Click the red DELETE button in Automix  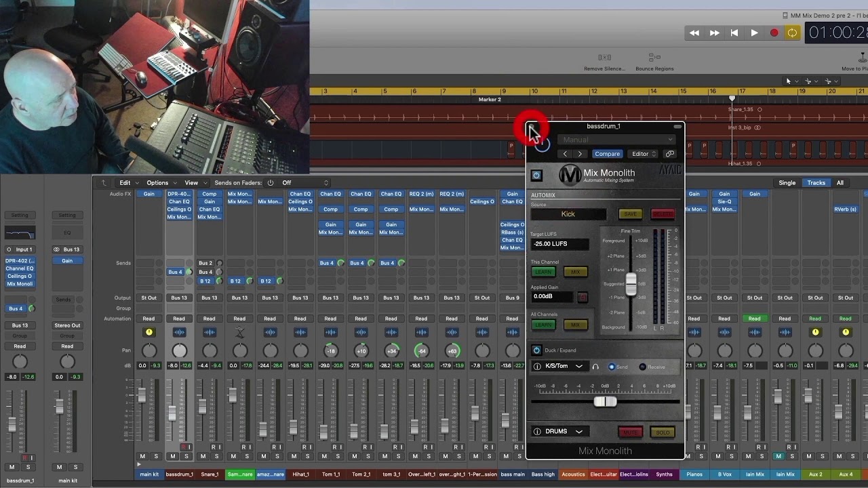(663, 214)
